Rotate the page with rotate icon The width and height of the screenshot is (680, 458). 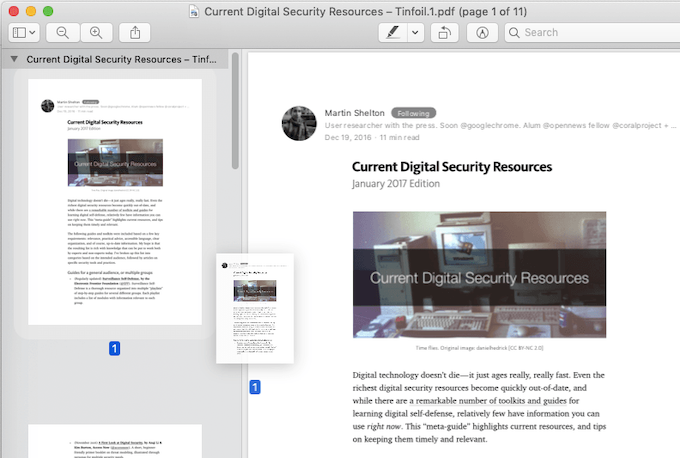(445, 33)
